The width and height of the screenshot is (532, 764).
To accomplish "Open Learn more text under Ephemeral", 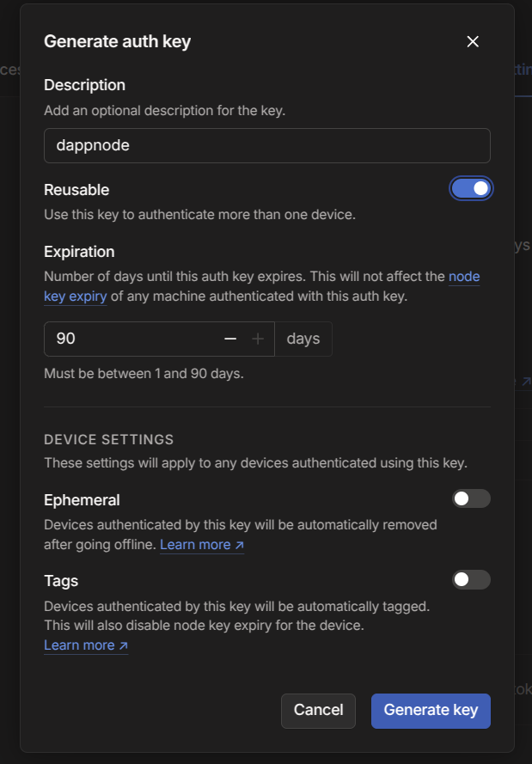I will point(195,545).
